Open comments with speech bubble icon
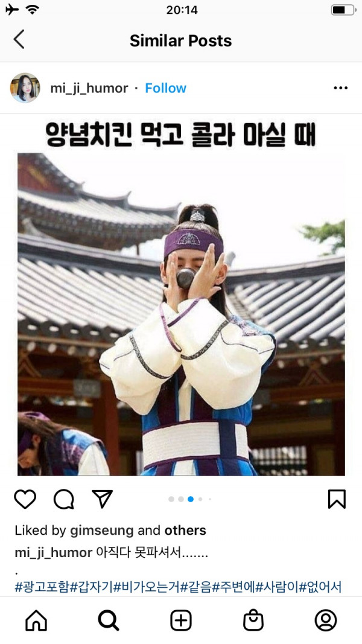This screenshot has width=362, height=644. pyautogui.click(x=64, y=499)
